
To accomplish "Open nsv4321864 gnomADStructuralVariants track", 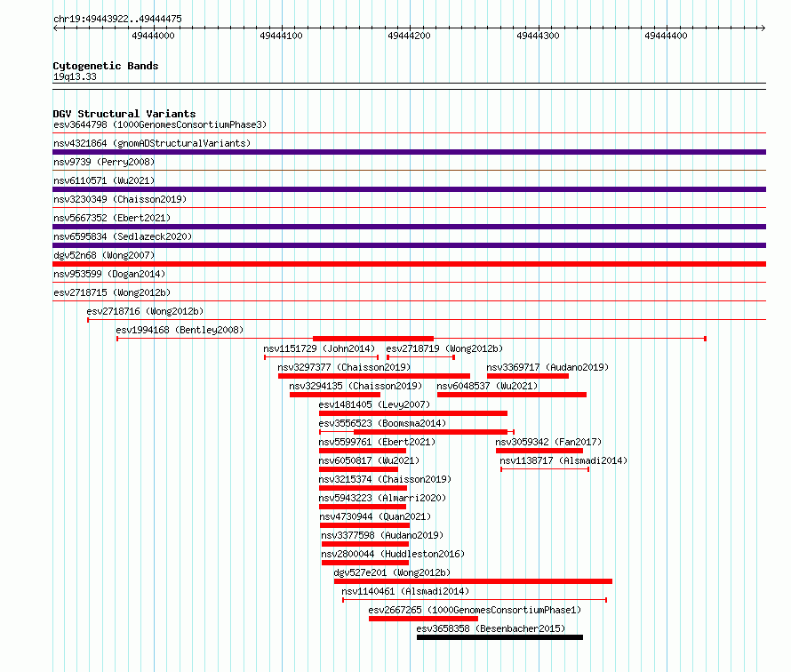I will click(152, 143).
